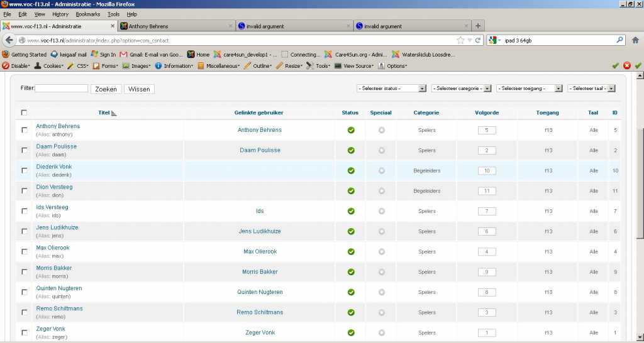This screenshot has width=644, height=343.
Task: Switch to the Anthony Behrens tab
Action: (175, 26)
